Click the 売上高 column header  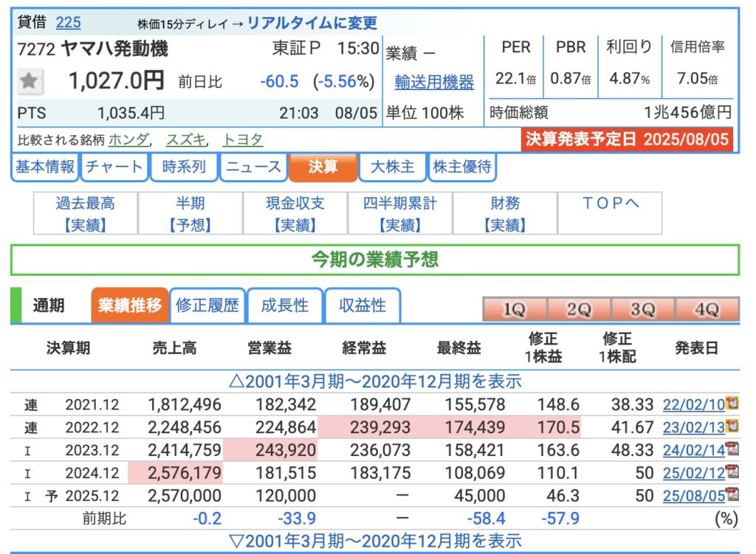(174, 347)
